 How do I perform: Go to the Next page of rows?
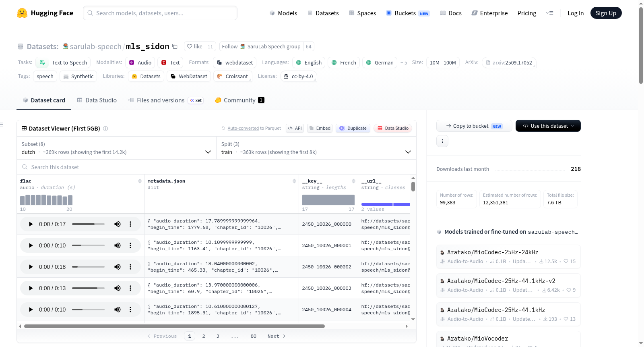click(277, 336)
